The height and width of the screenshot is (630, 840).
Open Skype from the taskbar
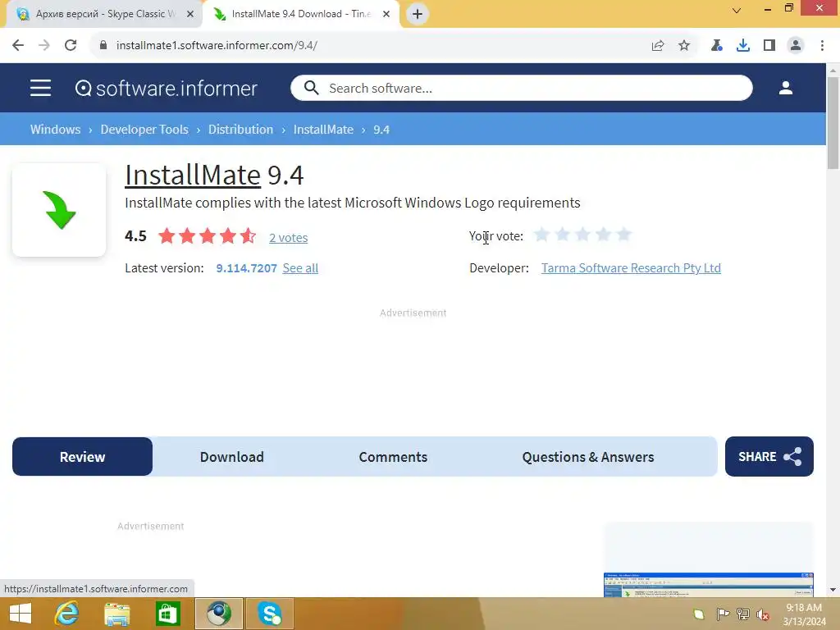pos(269,614)
